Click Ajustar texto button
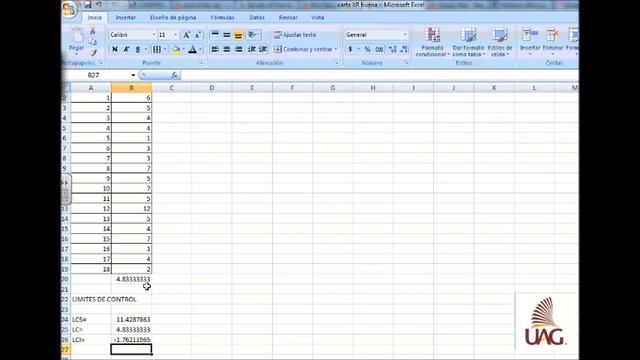 pyautogui.click(x=295, y=35)
